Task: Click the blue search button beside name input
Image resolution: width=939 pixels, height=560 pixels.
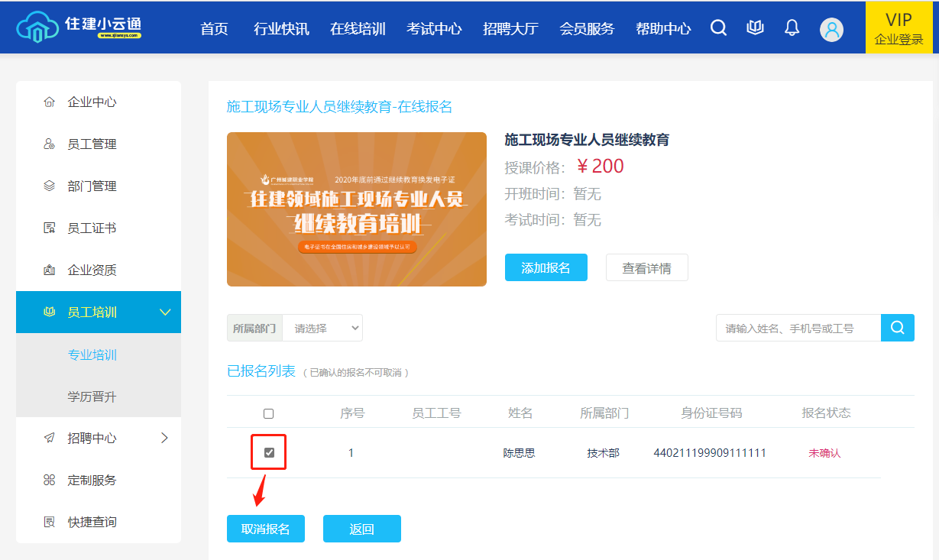Action: tap(898, 328)
